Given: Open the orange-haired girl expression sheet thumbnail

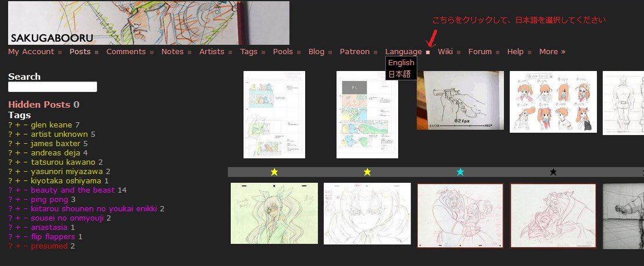Looking at the screenshot, I should pyautogui.click(x=553, y=102).
